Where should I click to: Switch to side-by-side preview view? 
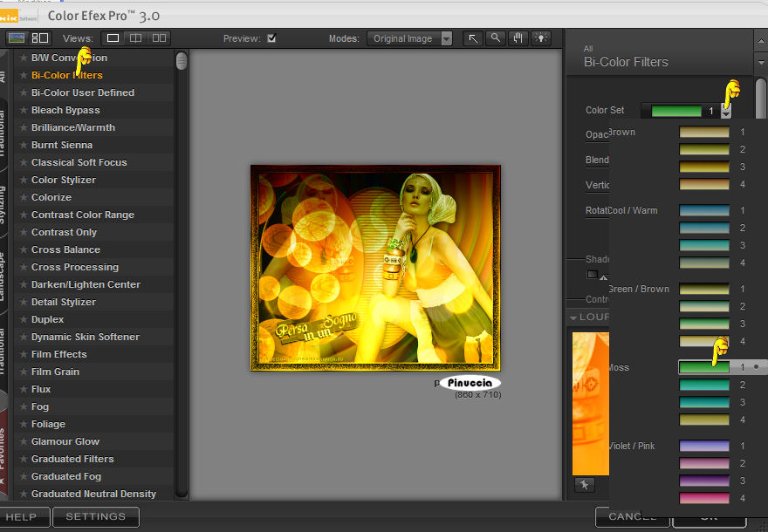pos(159,38)
